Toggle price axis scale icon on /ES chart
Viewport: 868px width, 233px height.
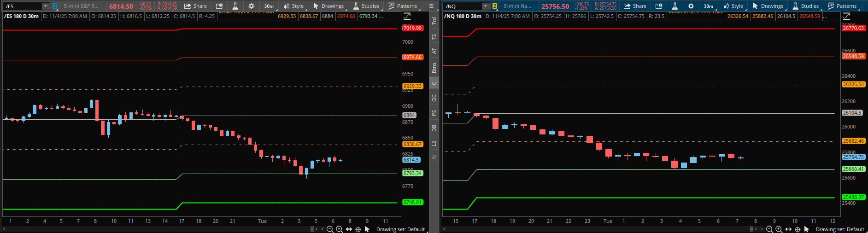(x=407, y=16)
